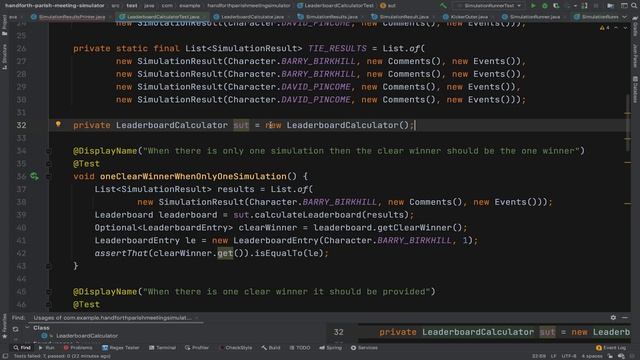Viewport: 640px width, 360px height.
Task: Open the TODO tool window
Action: click(300, 348)
